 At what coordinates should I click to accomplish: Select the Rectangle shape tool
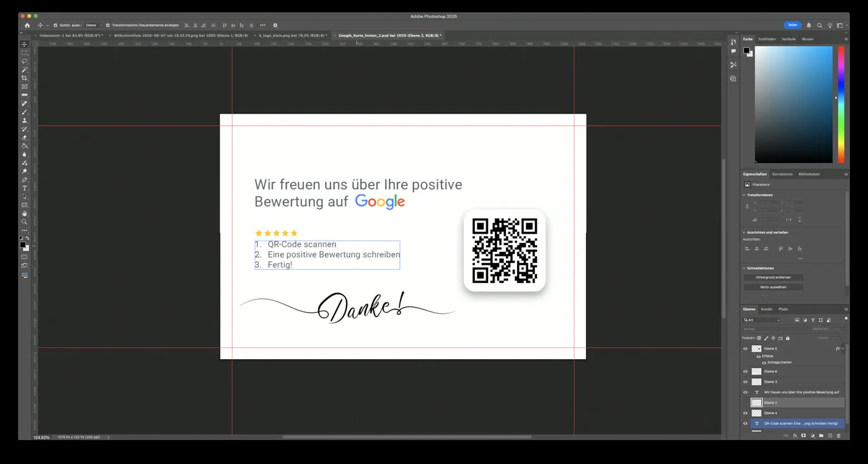click(x=25, y=205)
